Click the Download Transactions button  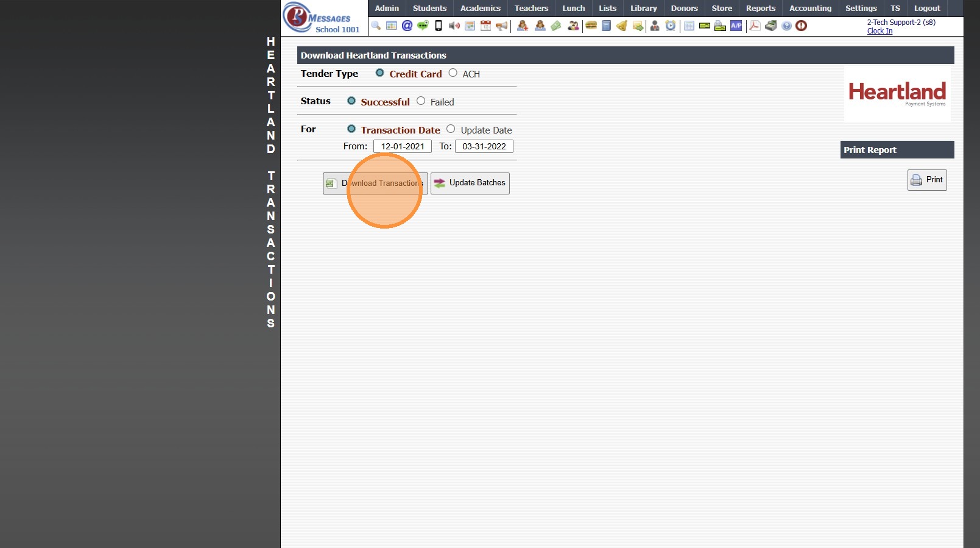coord(375,183)
